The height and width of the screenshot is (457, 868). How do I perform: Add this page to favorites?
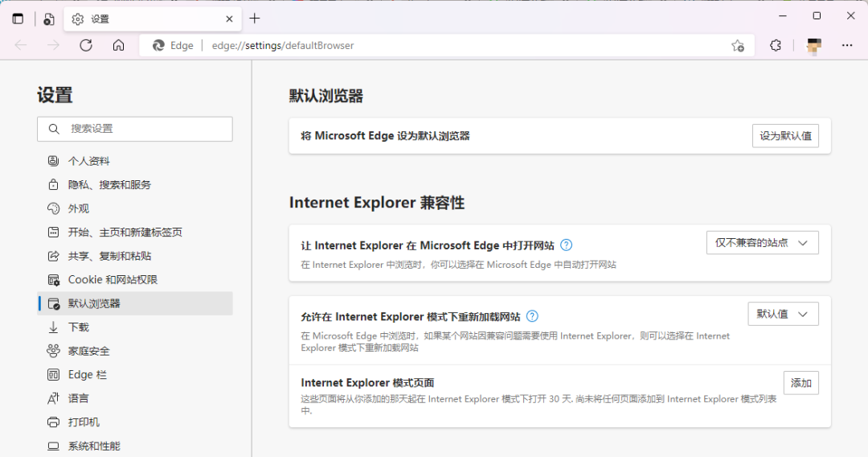click(737, 45)
